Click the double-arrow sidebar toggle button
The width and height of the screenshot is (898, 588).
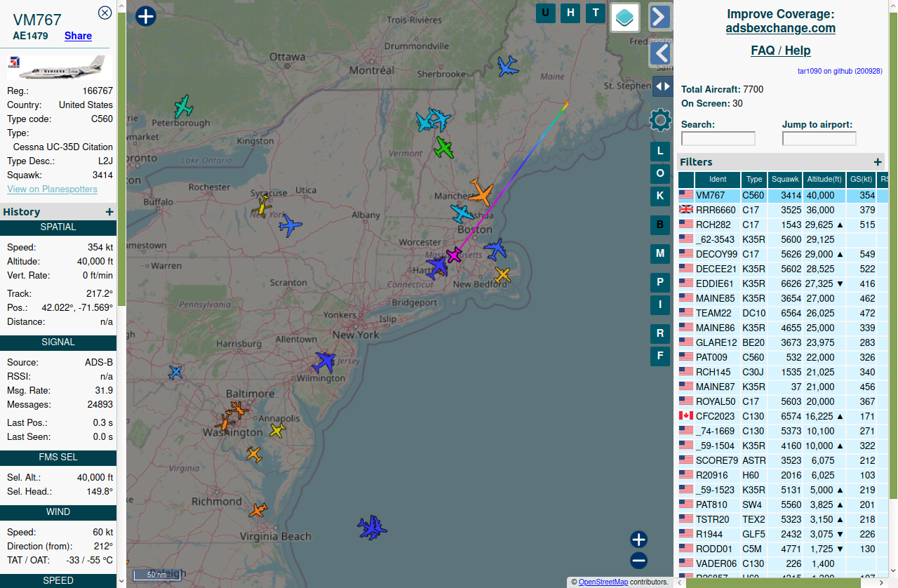(662, 86)
